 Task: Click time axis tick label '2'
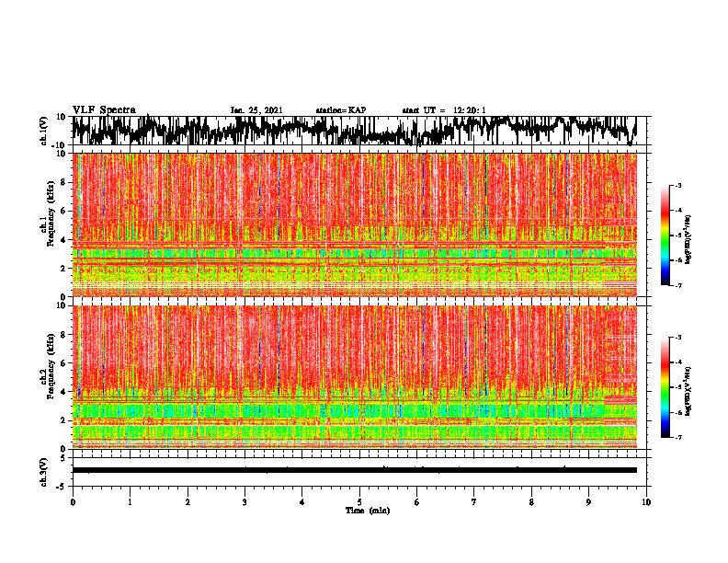[188, 502]
